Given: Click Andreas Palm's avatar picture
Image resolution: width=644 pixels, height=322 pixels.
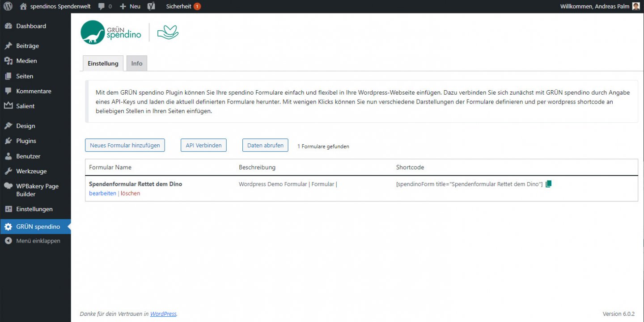Looking at the screenshot, I should click(x=636, y=6).
